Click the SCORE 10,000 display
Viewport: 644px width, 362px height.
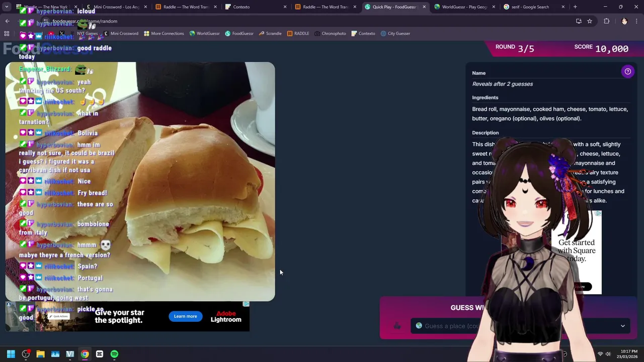click(x=601, y=48)
